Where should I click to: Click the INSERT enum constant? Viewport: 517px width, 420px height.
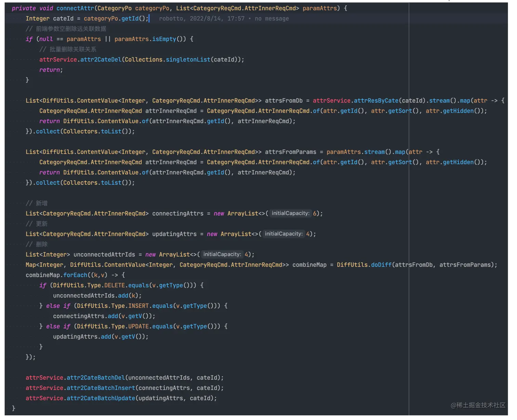[138, 306]
